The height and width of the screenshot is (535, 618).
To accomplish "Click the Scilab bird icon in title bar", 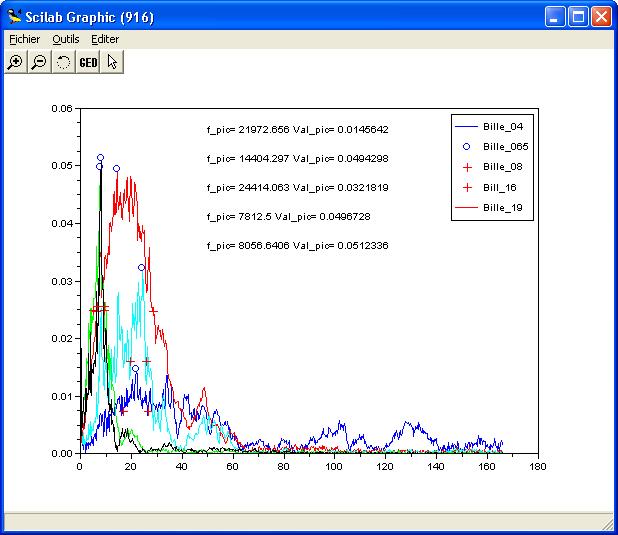I will pyautogui.click(x=14, y=17).
